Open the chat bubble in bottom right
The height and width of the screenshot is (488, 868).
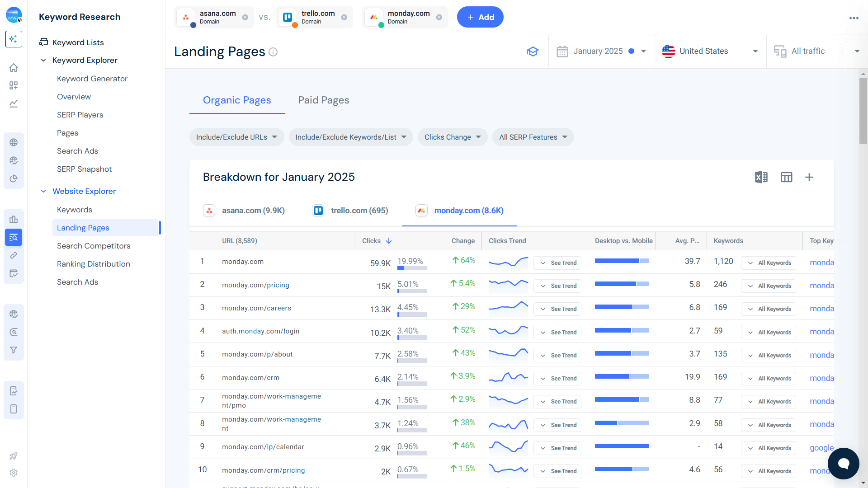click(x=843, y=464)
